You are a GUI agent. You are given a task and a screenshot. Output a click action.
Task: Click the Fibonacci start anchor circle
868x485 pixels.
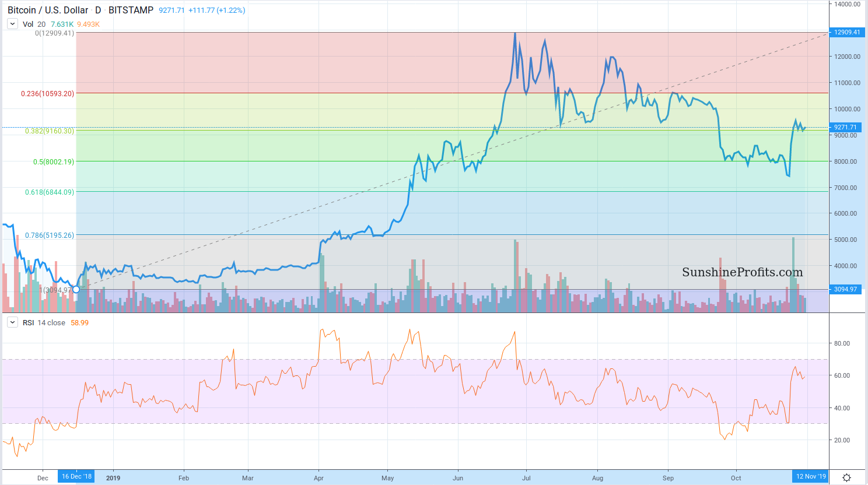[x=76, y=289]
